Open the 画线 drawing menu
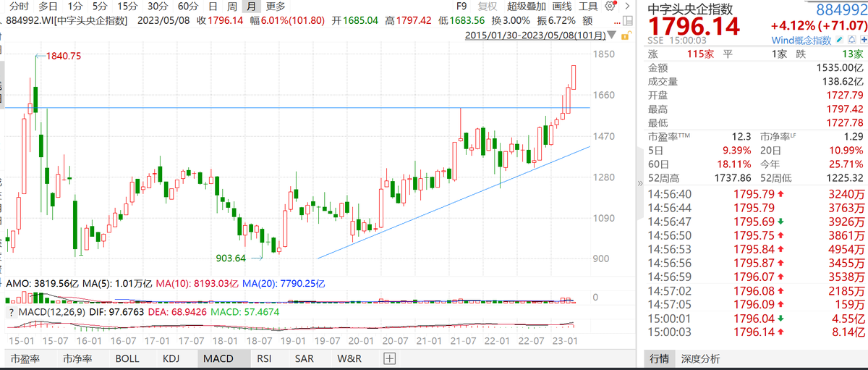This screenshot has height=370, width=868. click(x=562, y=6)
